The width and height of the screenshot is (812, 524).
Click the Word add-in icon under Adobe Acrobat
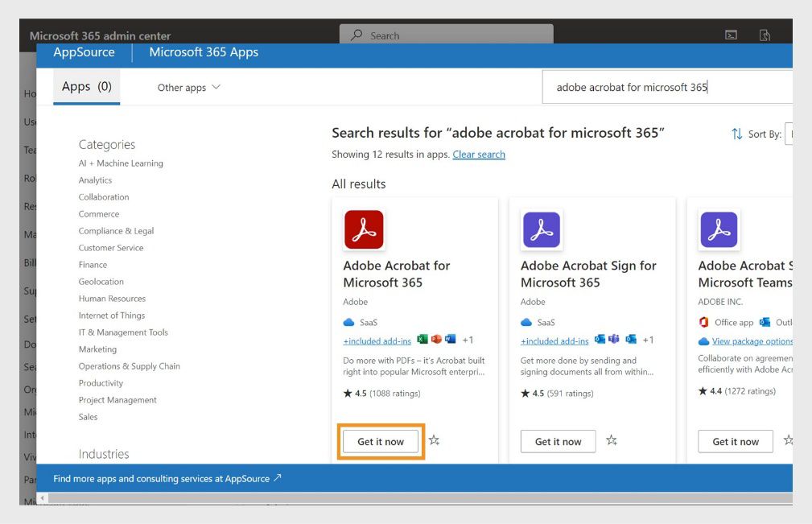click(x=449, y=339)
